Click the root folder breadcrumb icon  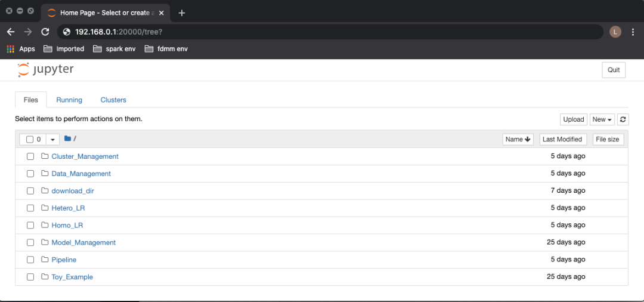(68, 139)
